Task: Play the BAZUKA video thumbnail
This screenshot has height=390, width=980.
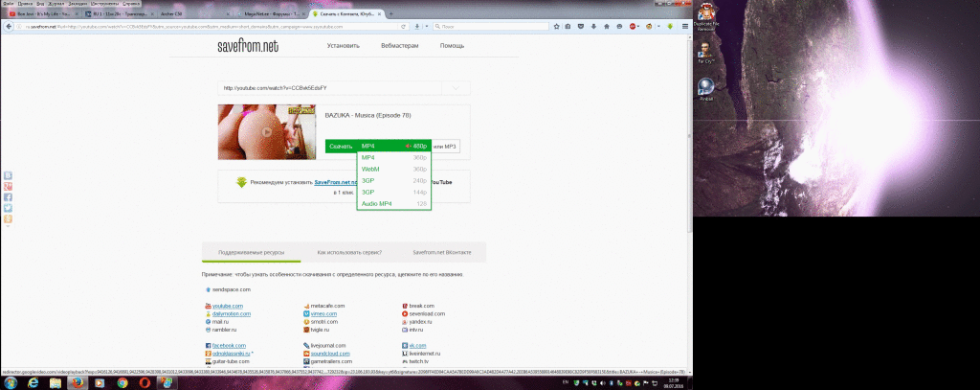Action: tap(267, 132)
